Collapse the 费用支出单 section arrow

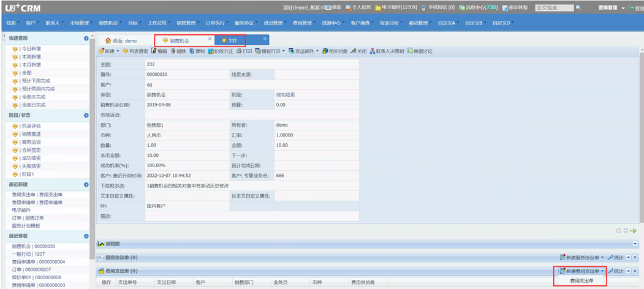(x=629, y=271)
